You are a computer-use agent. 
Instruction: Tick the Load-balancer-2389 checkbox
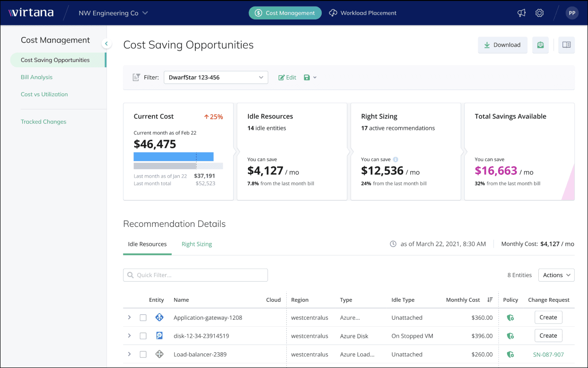tap(143, 354)
